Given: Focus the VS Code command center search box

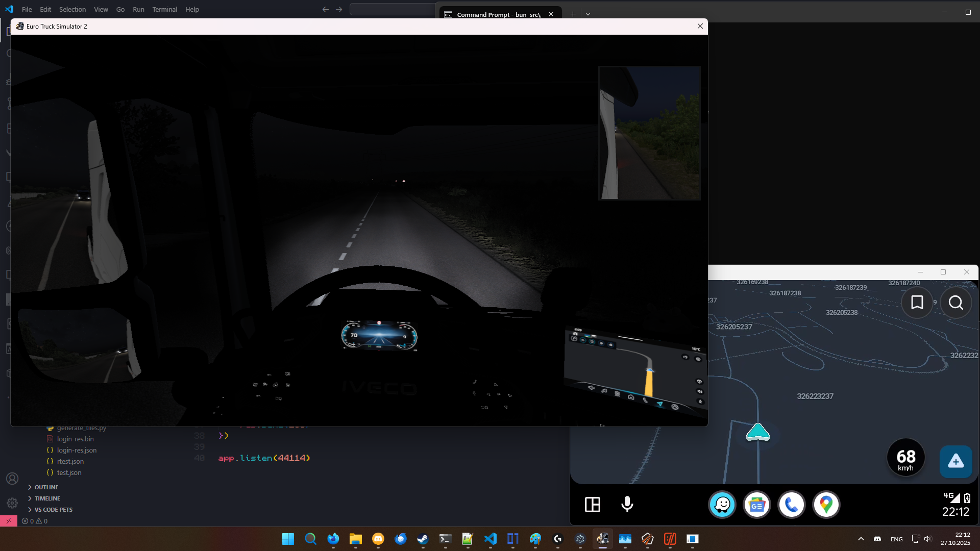Looking at the screenshot, I should 392,9.
